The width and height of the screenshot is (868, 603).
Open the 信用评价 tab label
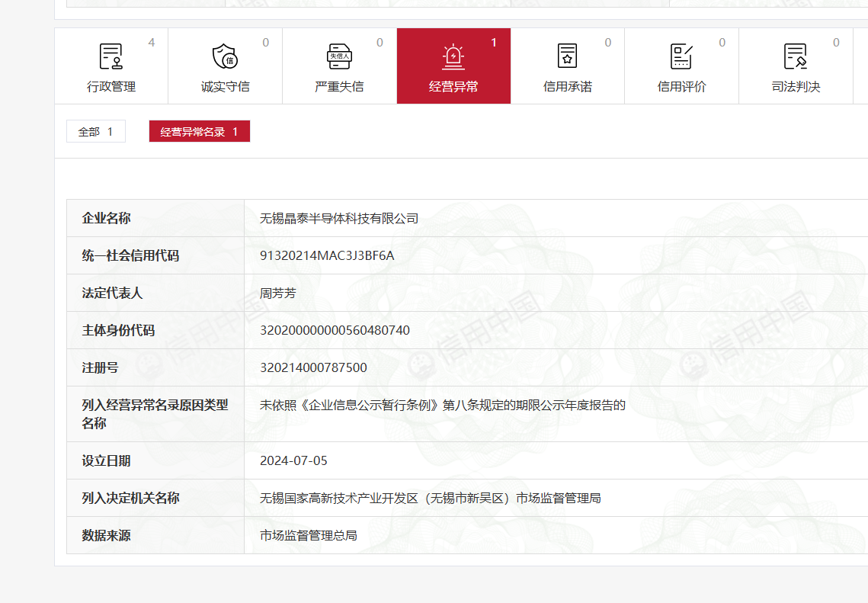[681, 87]
